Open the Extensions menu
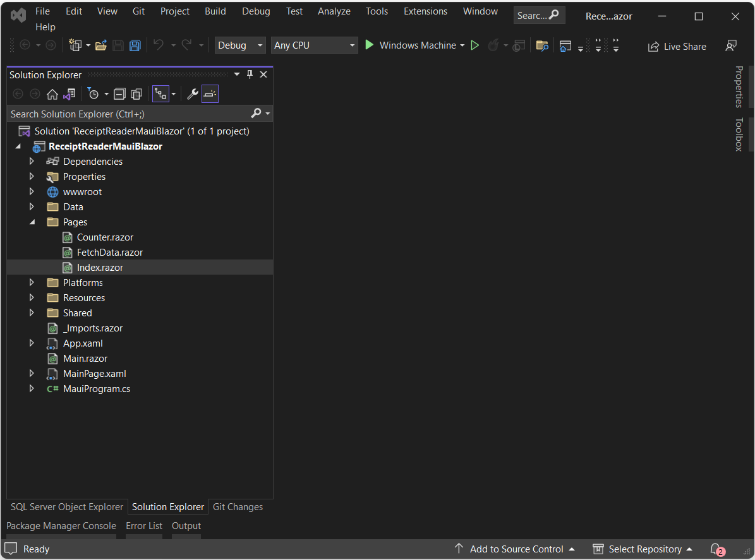 click(x=425, y=11)
